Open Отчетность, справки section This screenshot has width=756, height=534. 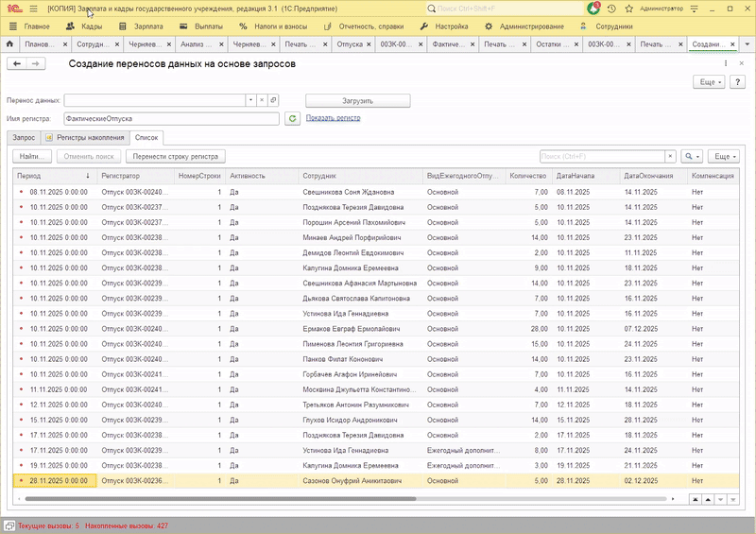(364, 26)
